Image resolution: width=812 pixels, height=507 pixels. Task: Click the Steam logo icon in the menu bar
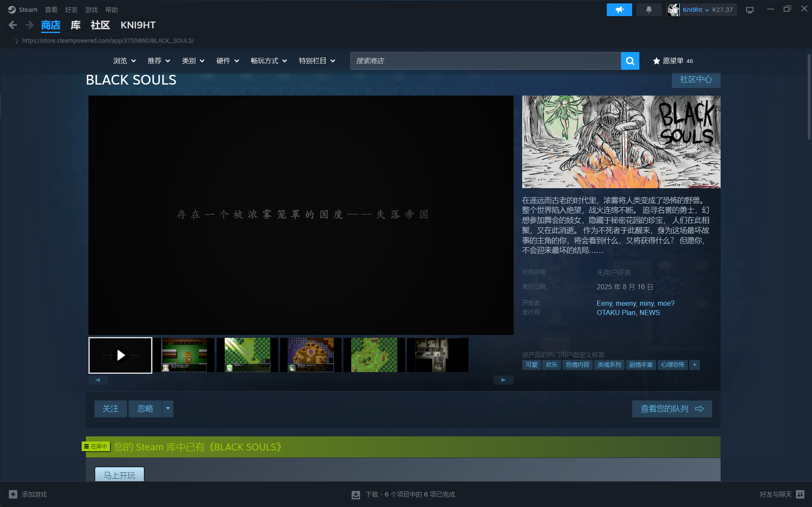[11, 10]
